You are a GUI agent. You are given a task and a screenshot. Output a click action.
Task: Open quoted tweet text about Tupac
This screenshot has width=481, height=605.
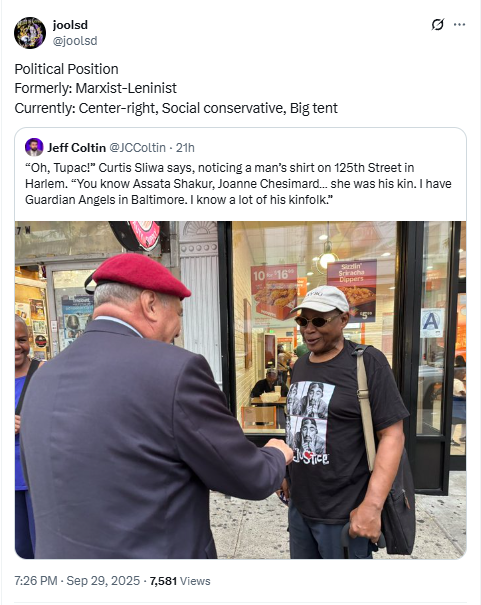pos(238,184)
